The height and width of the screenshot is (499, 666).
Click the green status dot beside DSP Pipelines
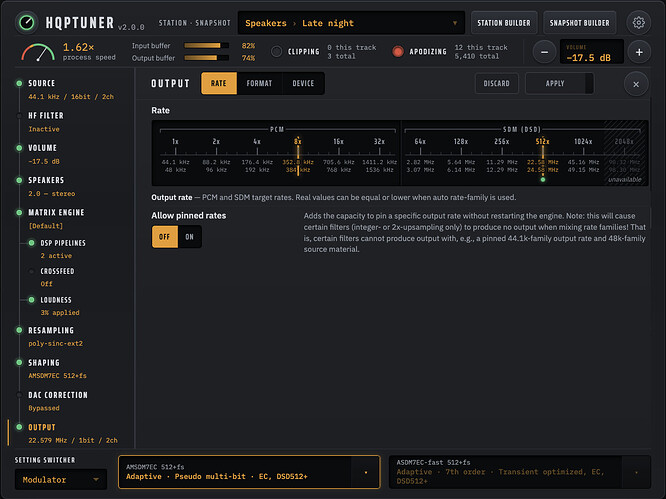[31, 243]
